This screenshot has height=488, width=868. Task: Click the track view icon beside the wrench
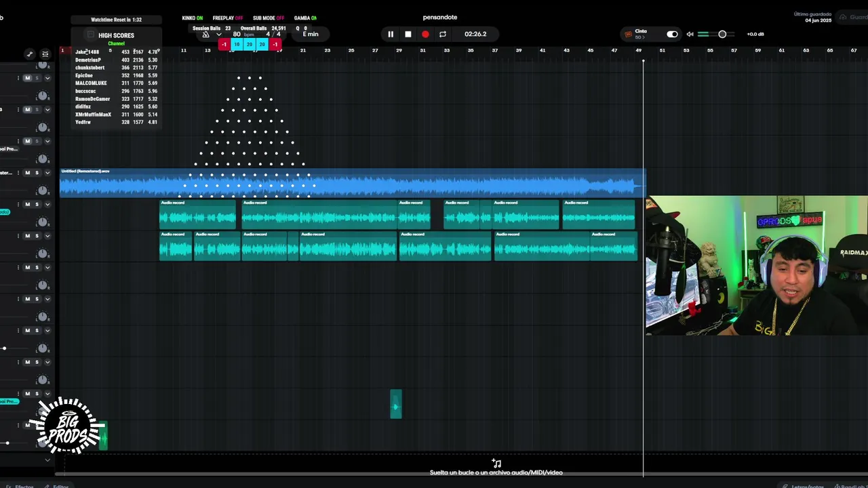(45, 54)
